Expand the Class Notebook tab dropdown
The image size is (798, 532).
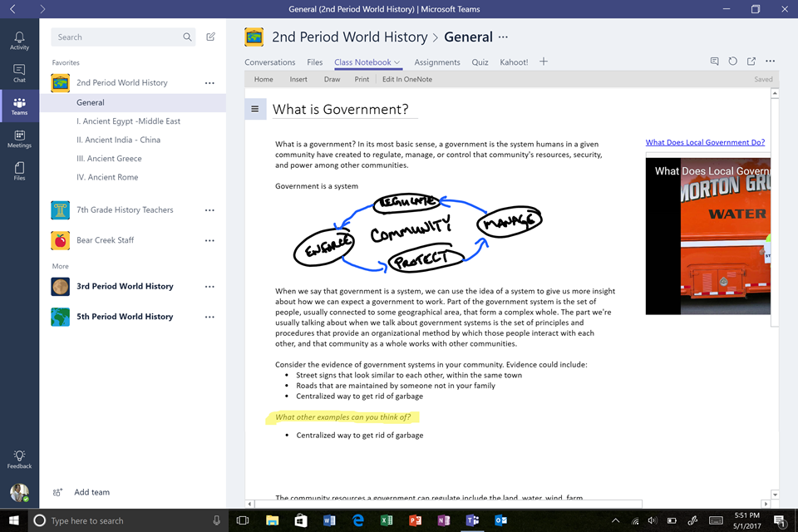coord(397,62)
